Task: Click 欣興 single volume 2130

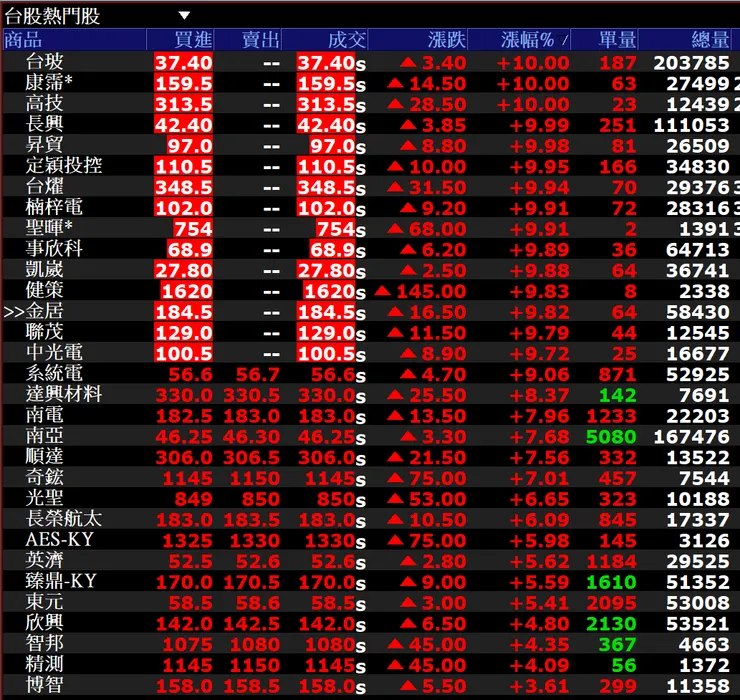Action: 611,624
